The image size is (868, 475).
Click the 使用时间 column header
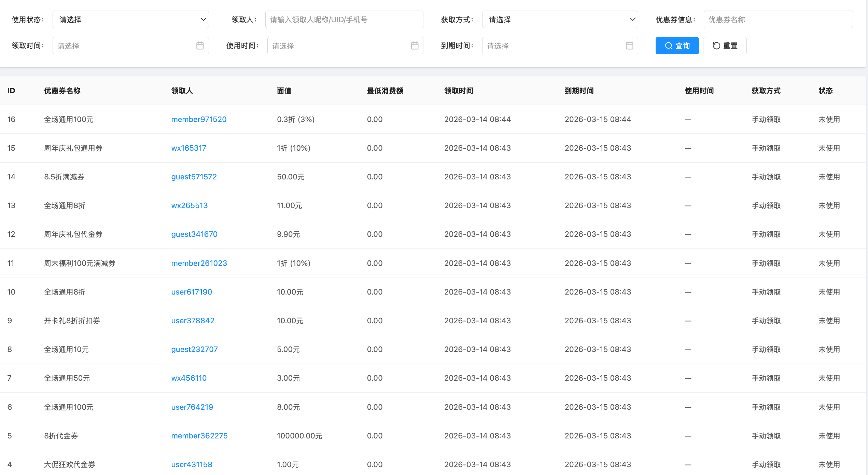699,91
